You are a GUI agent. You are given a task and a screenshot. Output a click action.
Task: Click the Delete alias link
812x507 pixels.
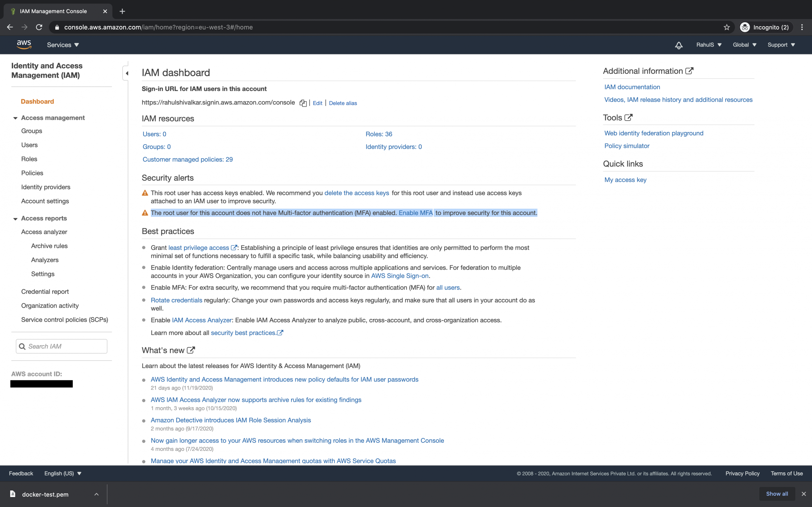(x=343, y=103)
